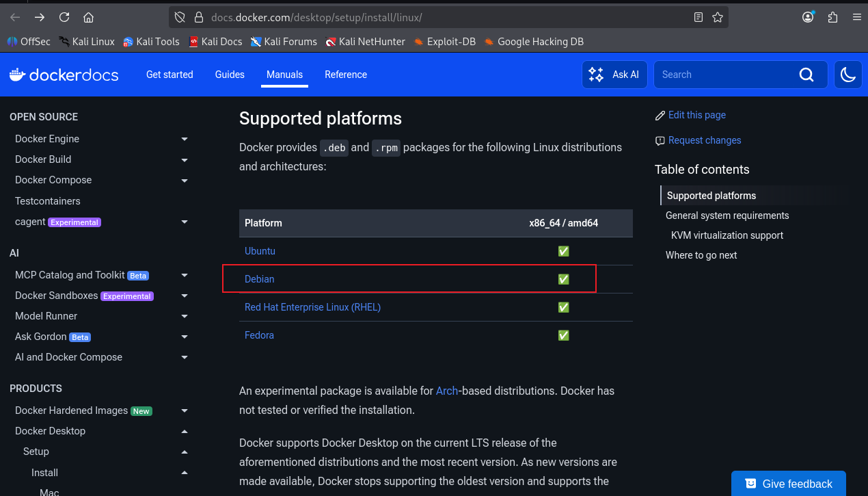The image size is (868, 496).
Task: Expand the Docker Compose sidebar section
Action: click(184, 181)
